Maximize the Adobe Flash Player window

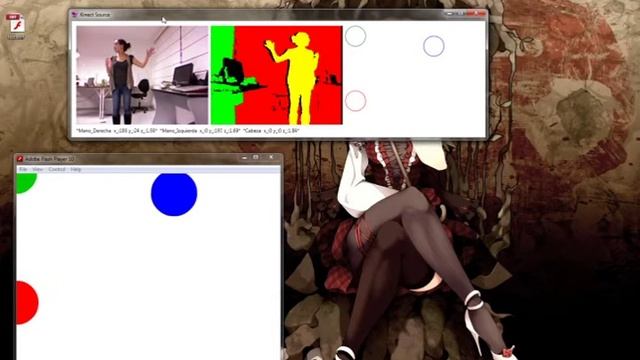pyautogui.click(x=256, y=158)
